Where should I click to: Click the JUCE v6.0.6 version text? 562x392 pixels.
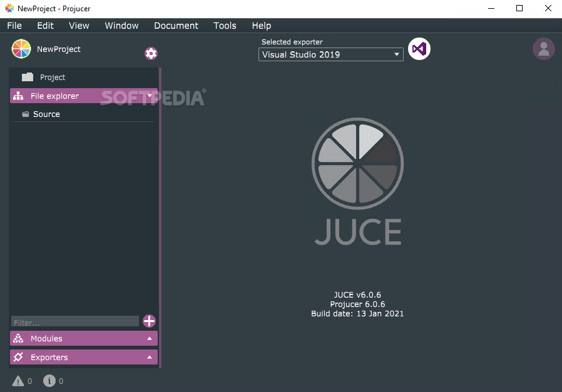tap(357, 295)
